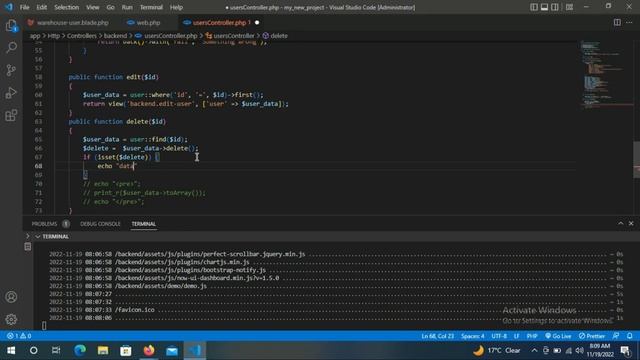
Task: Click the Go Live status button
Action: click(x=558, y=336)
